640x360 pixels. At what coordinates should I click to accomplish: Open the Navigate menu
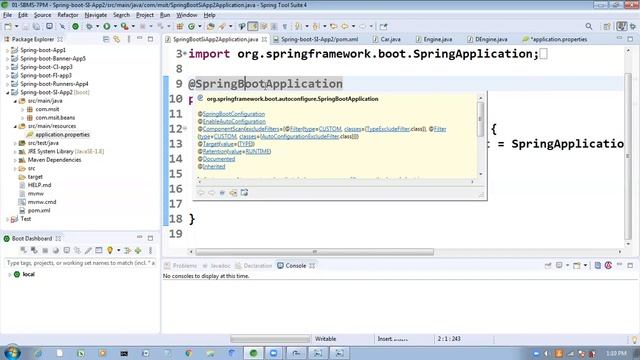point(96,15)
